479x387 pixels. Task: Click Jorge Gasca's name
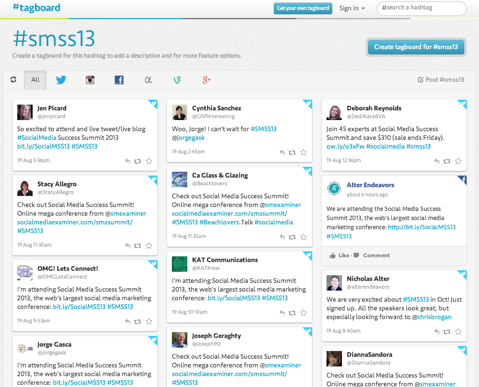click(x=54, y=344)
